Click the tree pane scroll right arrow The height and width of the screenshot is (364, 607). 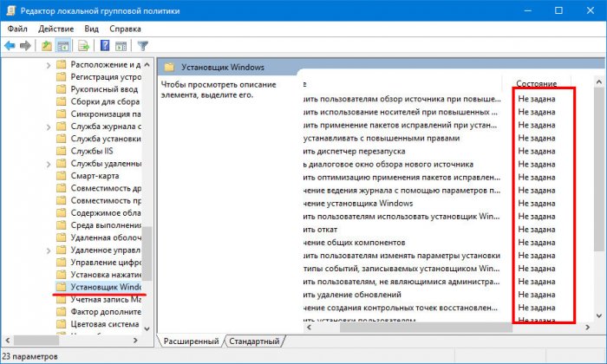tap(135, 341)
